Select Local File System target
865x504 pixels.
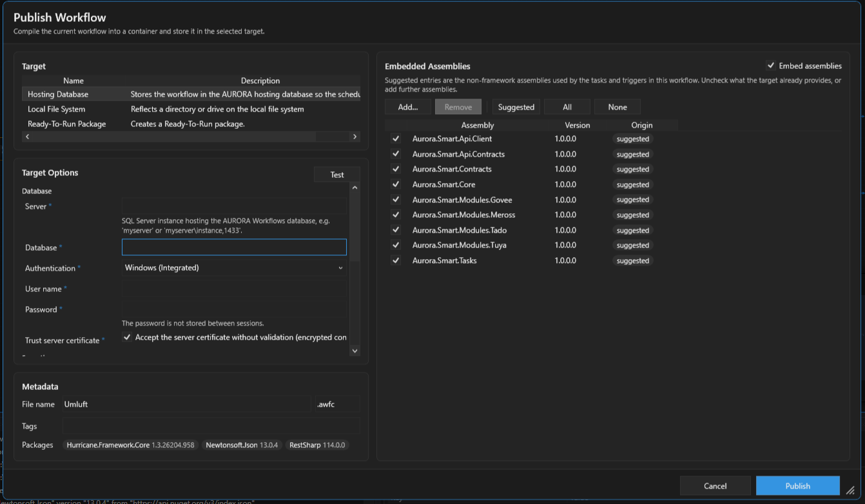(x=191, y=109)
